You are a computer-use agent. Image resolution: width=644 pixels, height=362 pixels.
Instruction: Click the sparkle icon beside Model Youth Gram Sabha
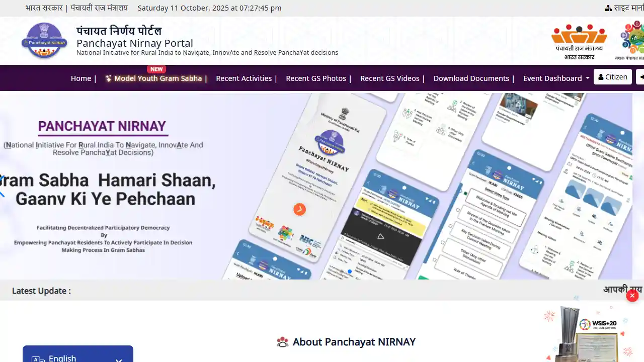pyautogui.click(x=108, y=78)
